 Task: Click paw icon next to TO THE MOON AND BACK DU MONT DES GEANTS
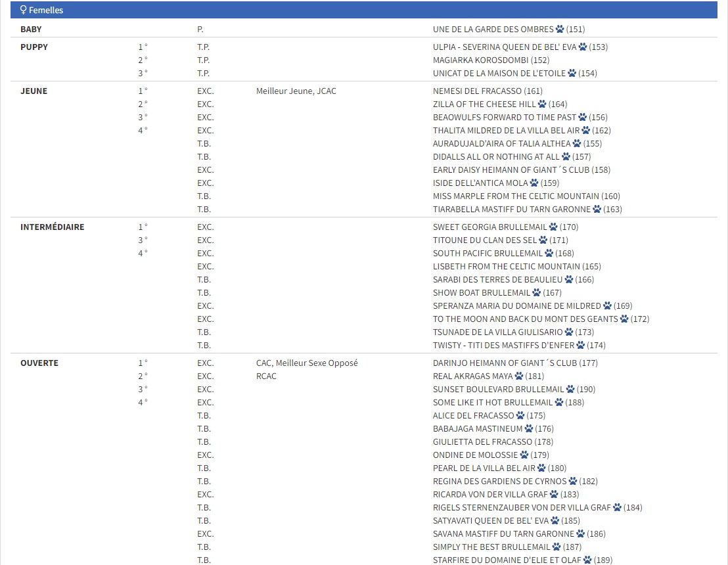[624, 319]
